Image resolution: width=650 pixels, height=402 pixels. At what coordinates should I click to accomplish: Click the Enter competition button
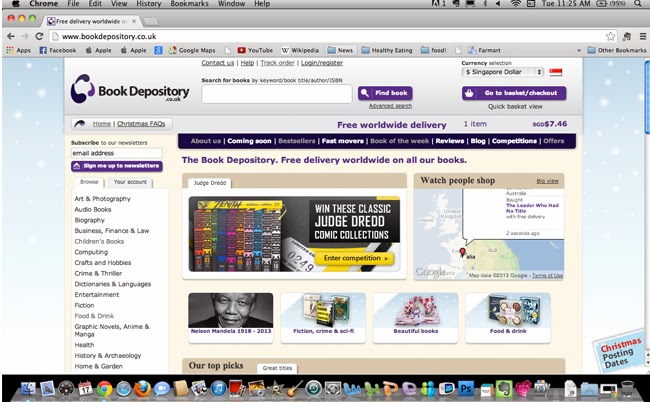[354, 258]
